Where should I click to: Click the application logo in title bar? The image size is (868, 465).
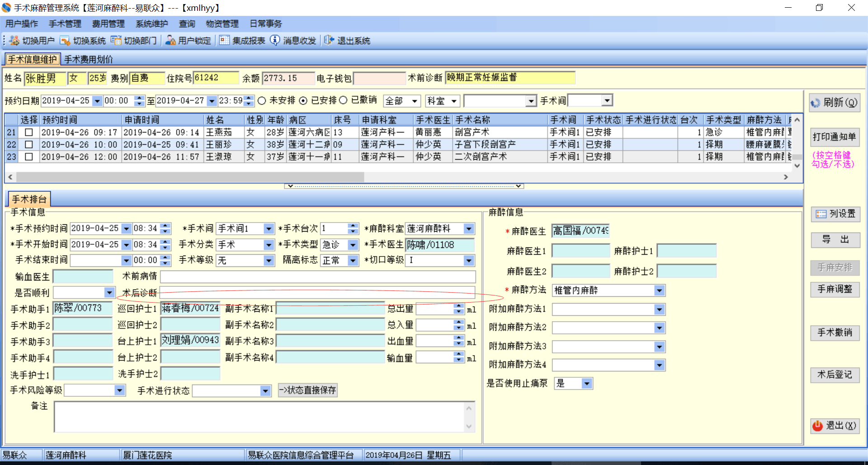(x=6, y=8)
